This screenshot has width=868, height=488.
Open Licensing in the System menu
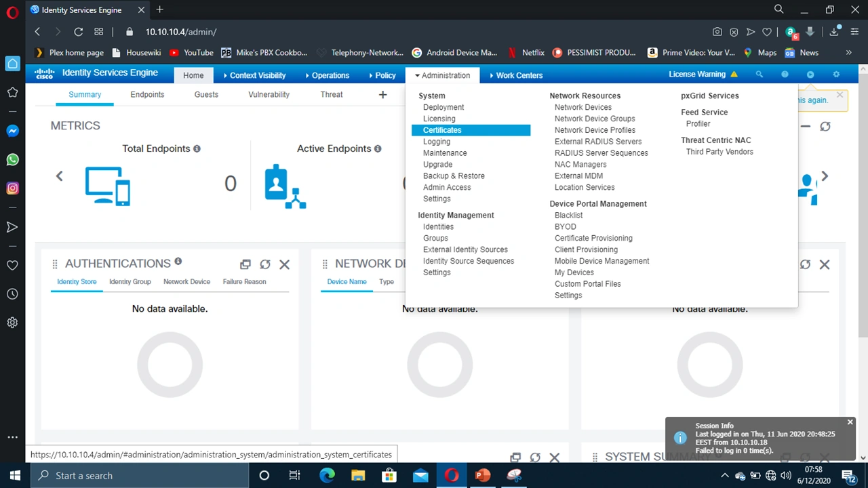[439, 119]
